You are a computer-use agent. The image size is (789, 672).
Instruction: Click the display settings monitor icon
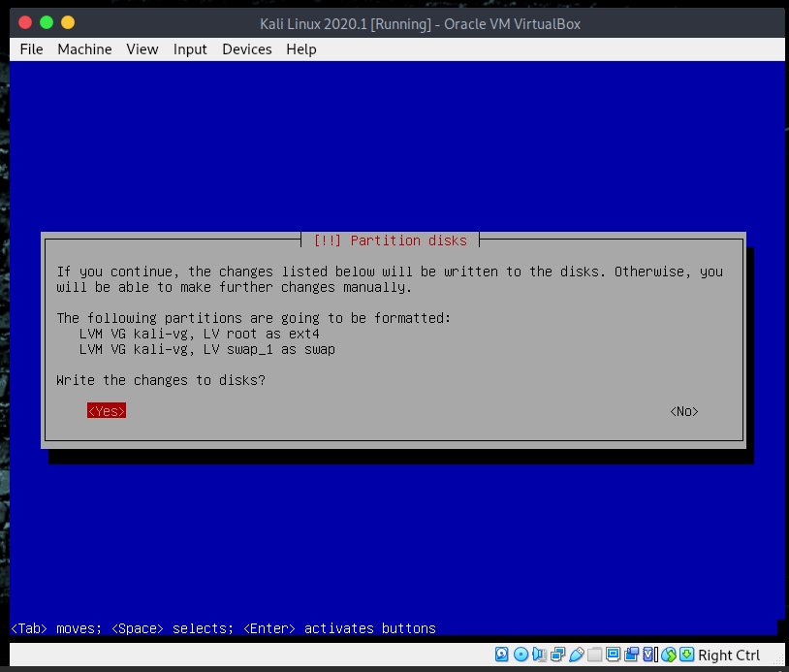pos(613,655)
